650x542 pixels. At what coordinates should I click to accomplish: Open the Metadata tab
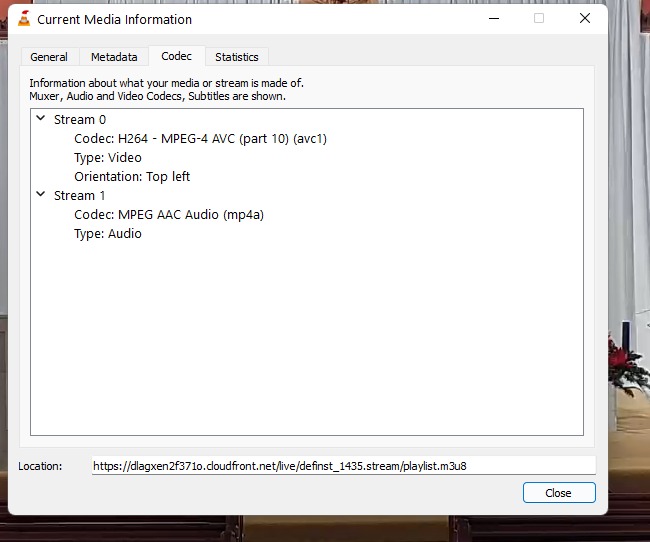coord(114,57)
